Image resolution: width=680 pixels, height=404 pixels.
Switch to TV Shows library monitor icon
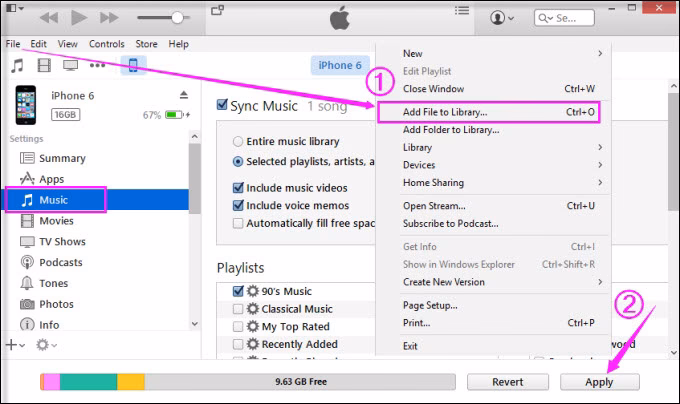click(x=70, y=65)
